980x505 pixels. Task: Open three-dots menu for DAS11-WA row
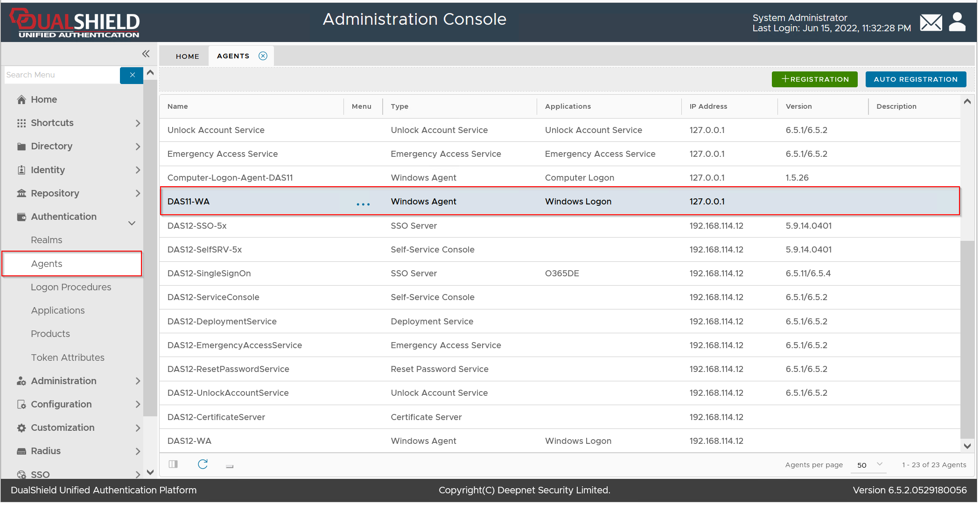[363, 204]
